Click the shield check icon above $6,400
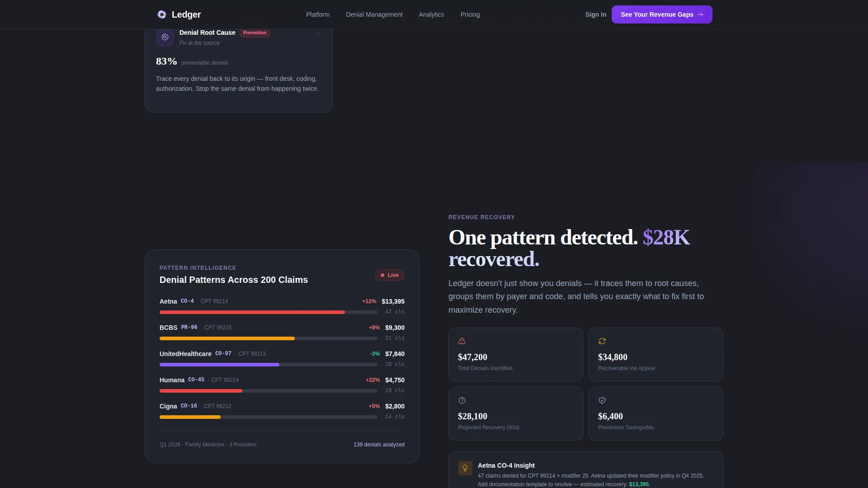The width and height of the screenshot is (868, 488). [602, 400]
